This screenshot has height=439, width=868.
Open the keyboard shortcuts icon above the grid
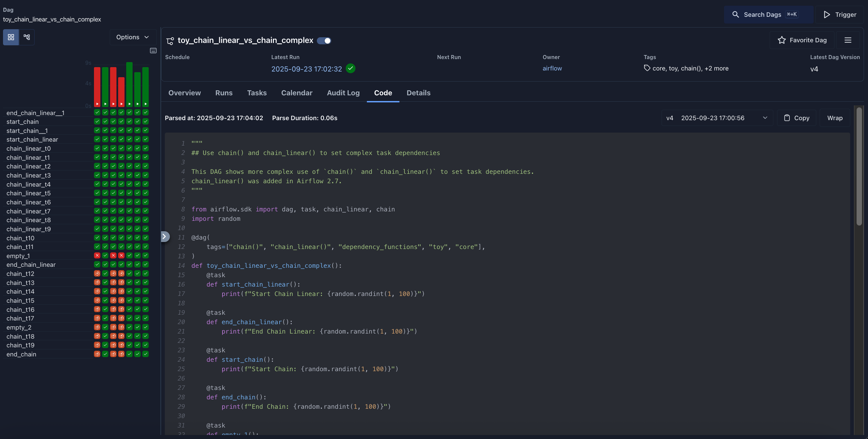[153, 50]
